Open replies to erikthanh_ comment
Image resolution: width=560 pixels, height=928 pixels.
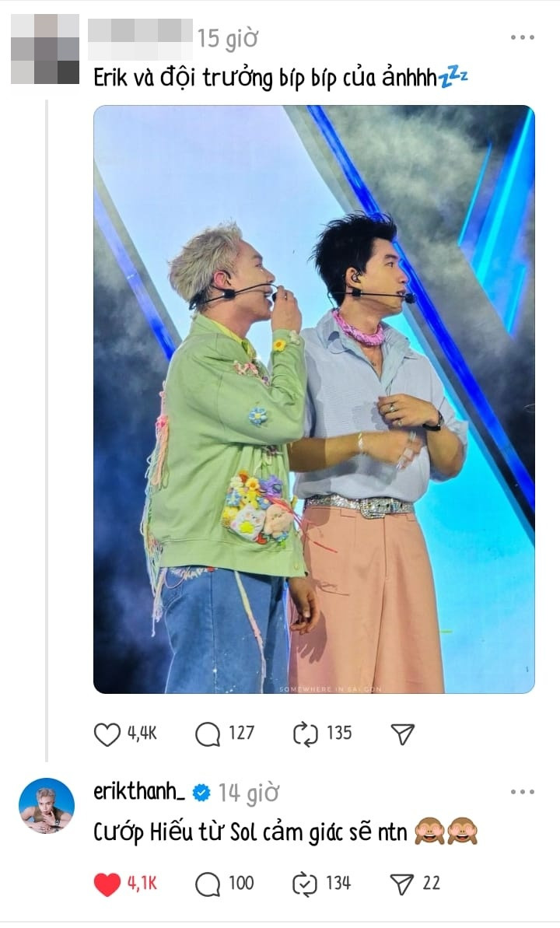(208, 884)
